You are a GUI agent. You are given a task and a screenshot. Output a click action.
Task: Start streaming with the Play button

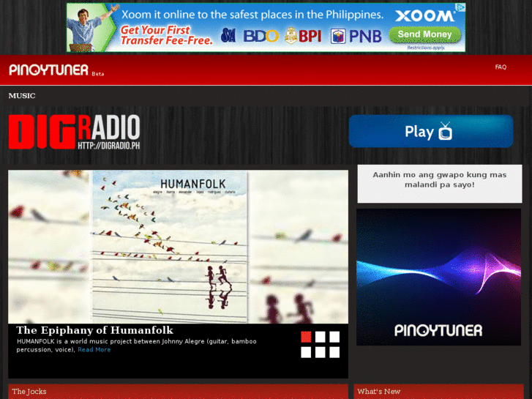tap(431, 131)
